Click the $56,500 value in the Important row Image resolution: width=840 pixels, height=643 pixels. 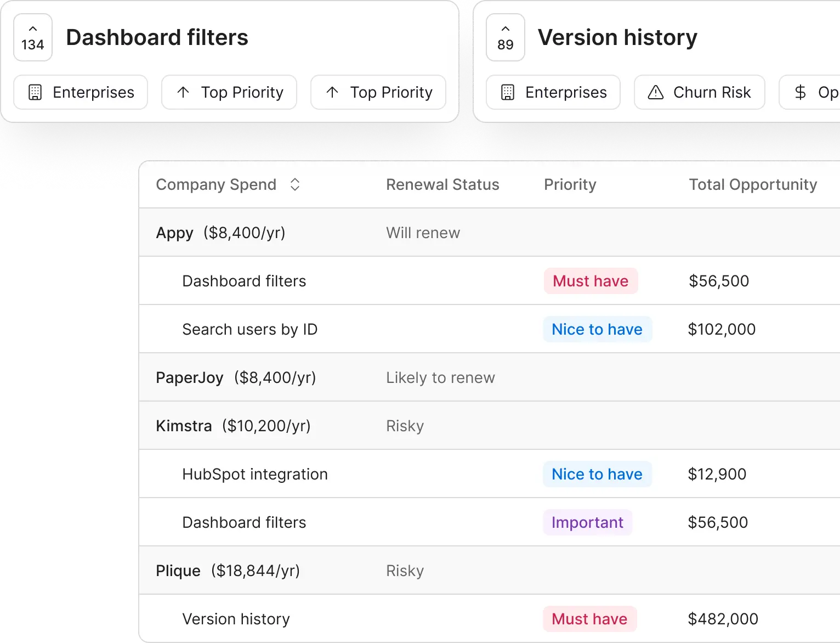[718, 522]
